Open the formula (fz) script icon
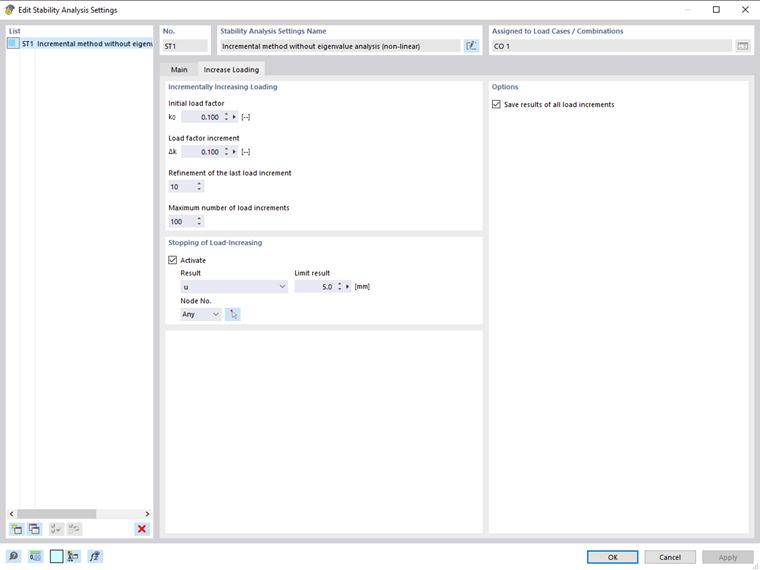The image size is (760, 570). [95, 556]
